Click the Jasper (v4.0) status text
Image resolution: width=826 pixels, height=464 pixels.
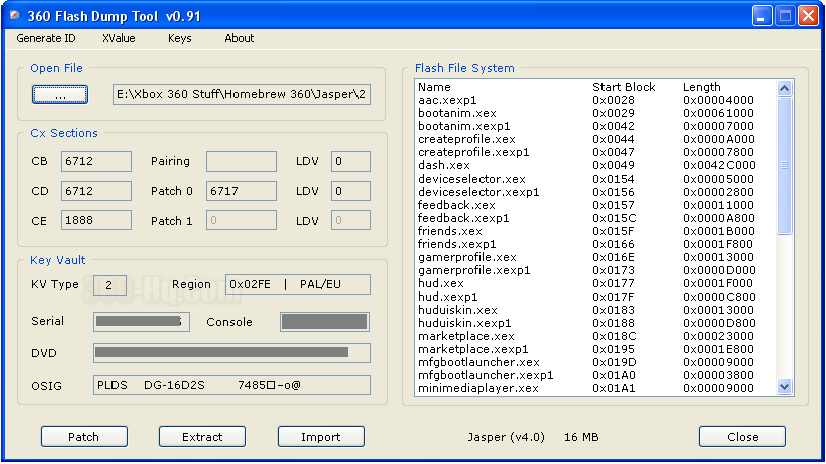506,437
